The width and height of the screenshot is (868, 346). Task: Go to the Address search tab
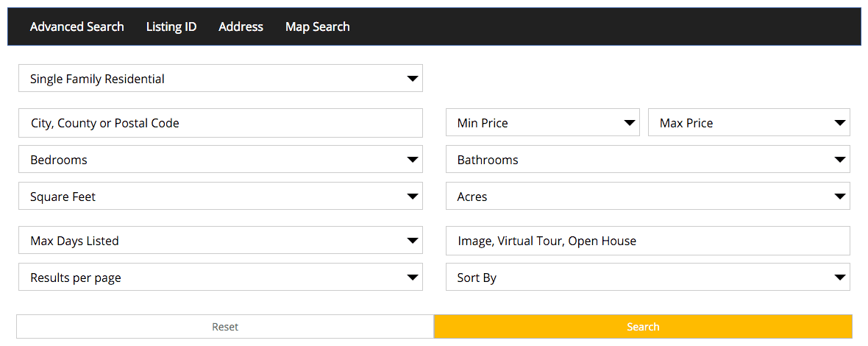point(241,27)
